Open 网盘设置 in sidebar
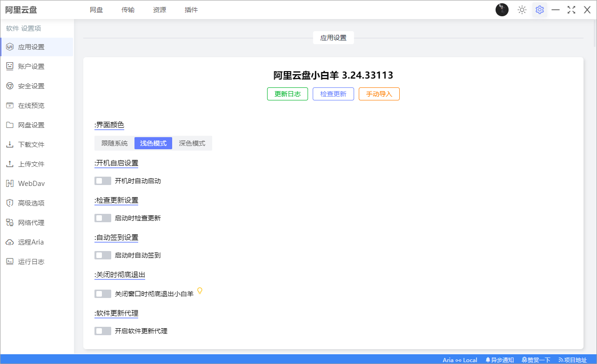 coord(37,125)
